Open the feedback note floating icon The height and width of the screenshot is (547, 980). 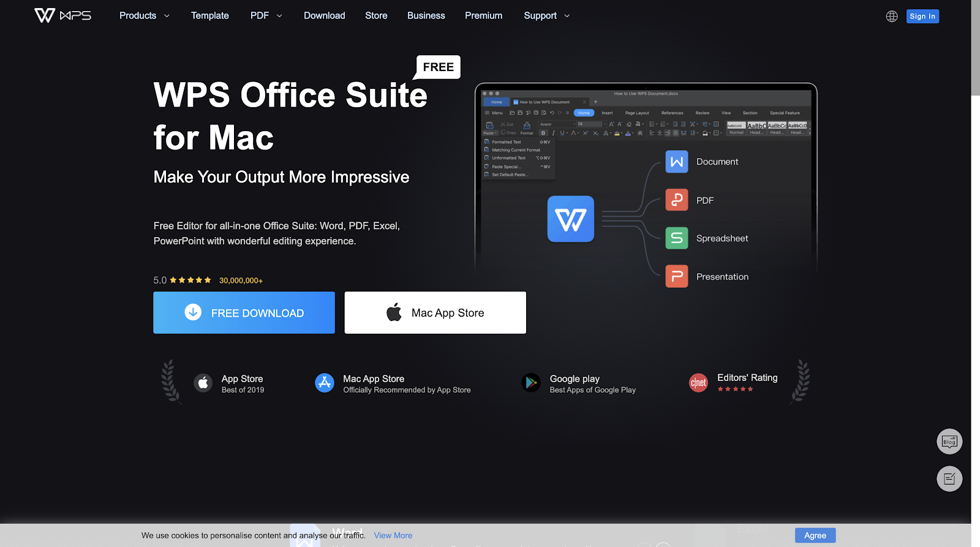(949, 478)
